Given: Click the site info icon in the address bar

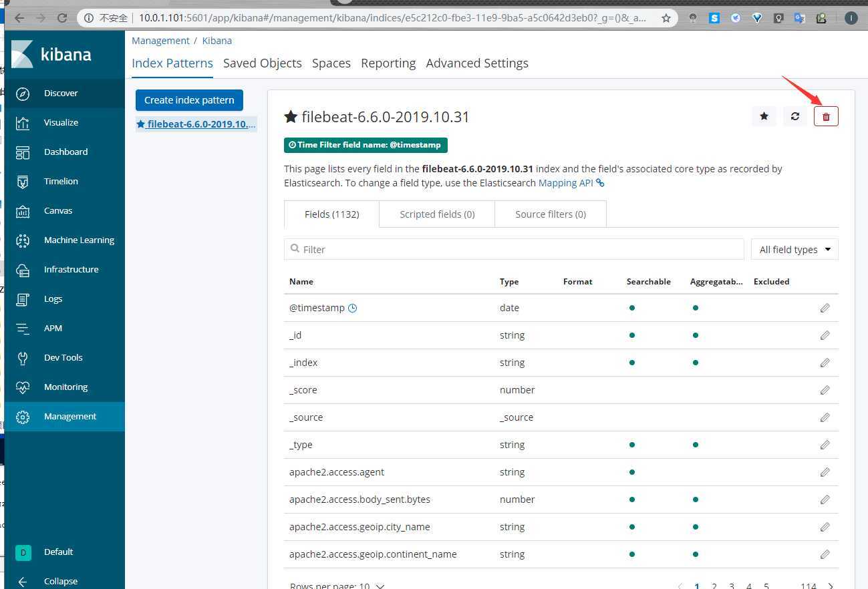Looking at the screenshot, I should (89, 18).
